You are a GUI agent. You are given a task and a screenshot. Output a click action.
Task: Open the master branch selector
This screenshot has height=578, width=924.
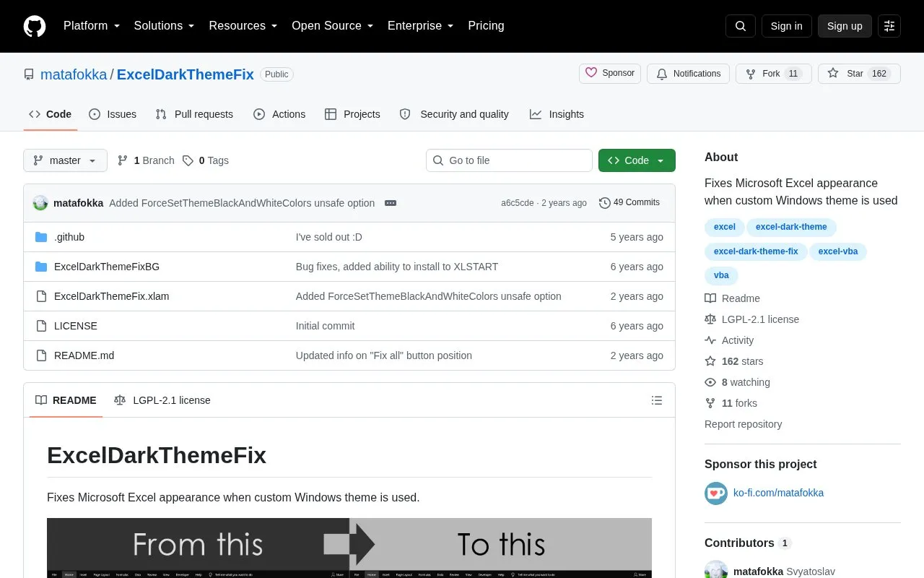pyautogui.click(x=65, y=160)
